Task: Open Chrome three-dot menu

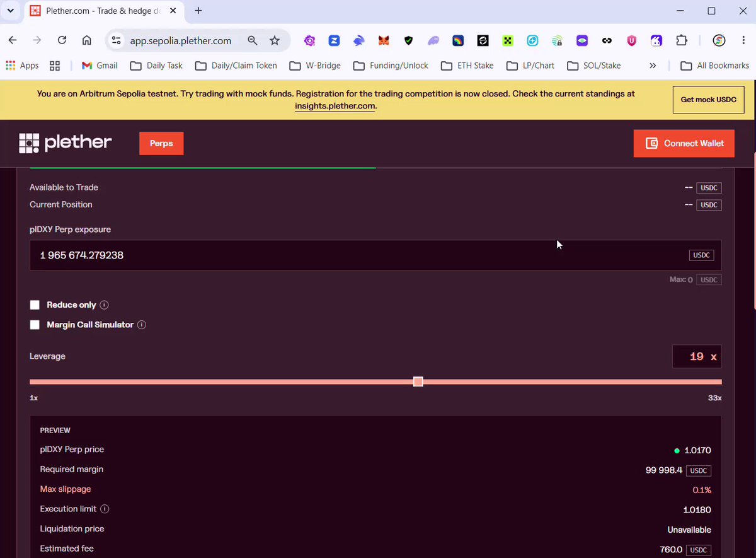Action: pyautogui.click(x=743, y=40)
